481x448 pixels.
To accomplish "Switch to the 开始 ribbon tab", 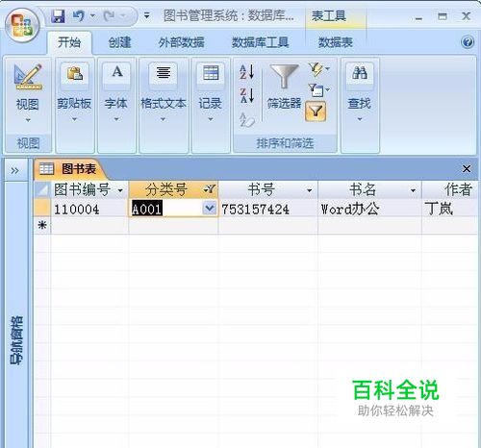I will coord(69,42).
